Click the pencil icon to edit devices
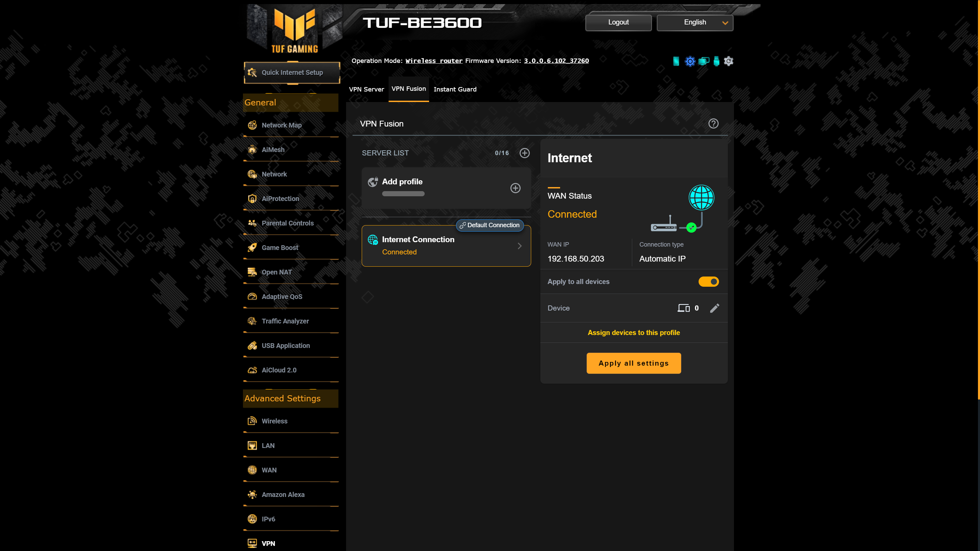The width and height of the screenshot is (980, 551). (715, 308)
